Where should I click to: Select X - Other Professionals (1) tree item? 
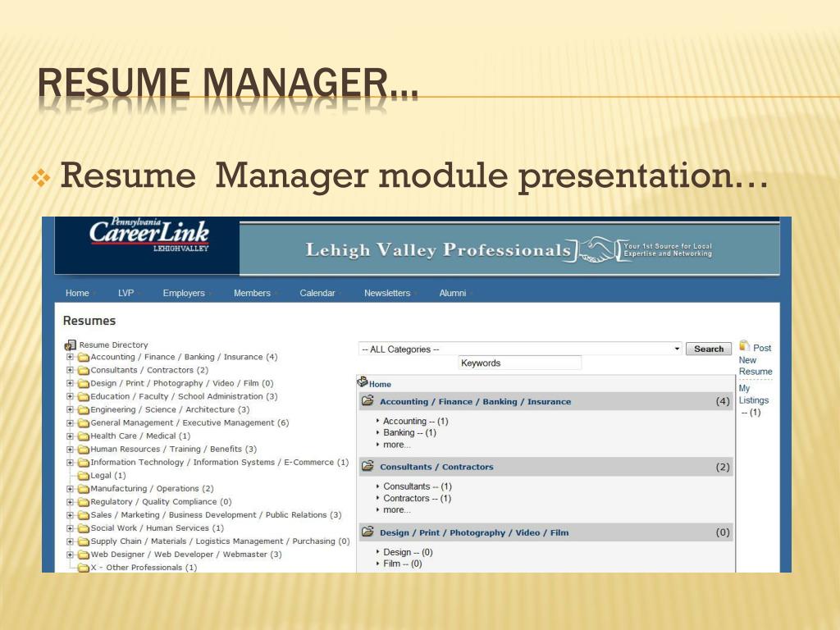point(144,568)
